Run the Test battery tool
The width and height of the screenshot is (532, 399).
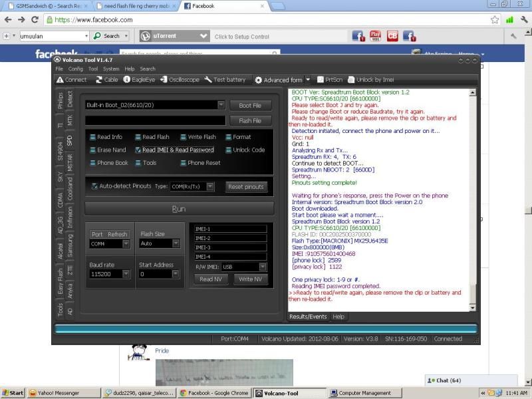click(x=208, y=80)
